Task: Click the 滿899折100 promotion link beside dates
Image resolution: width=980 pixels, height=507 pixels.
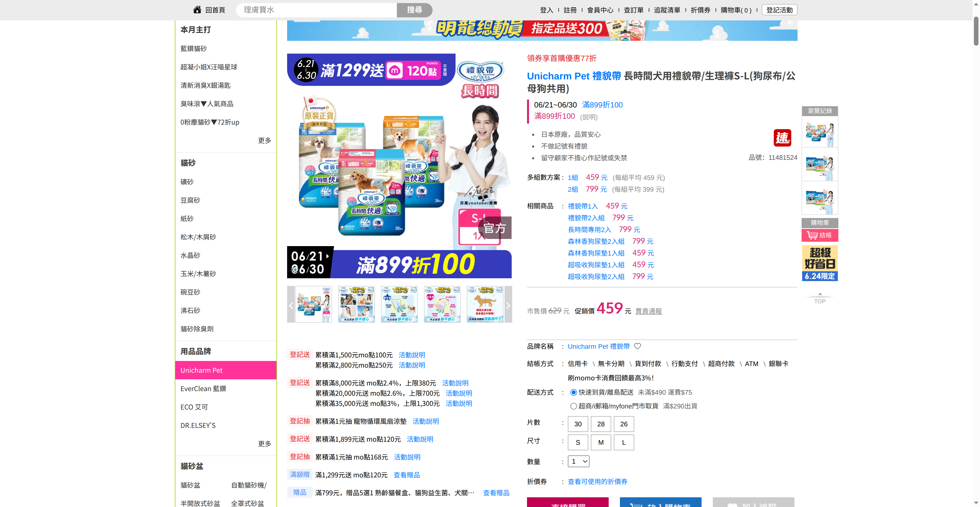Action: (x=602, y=105)
